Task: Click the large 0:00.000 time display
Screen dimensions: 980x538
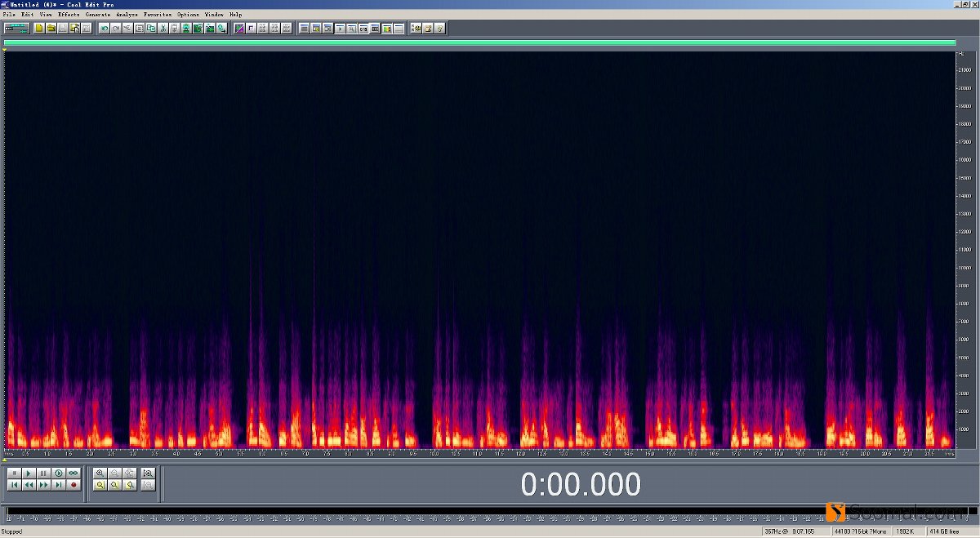Action: point(581,485)
